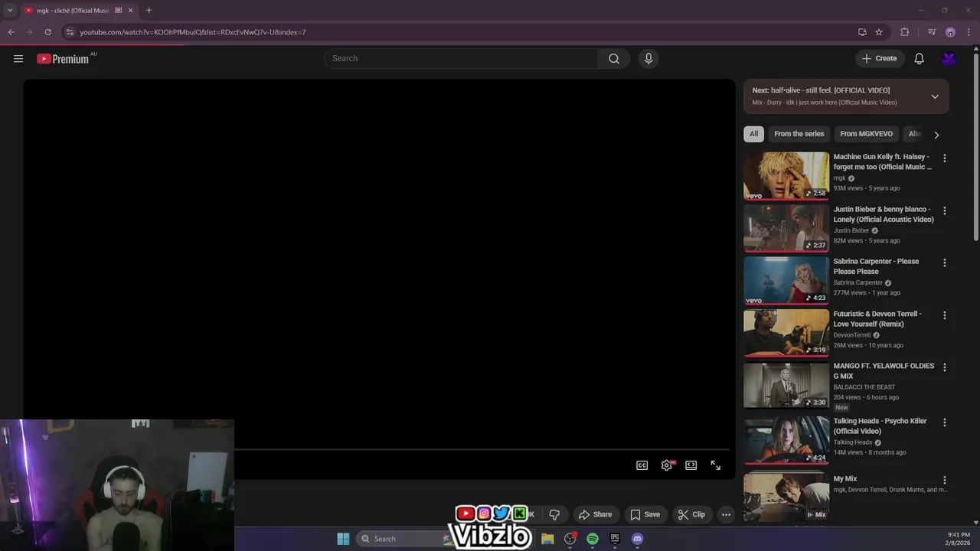Start voice search with the microphone
The height and width of the screenshot is (551, 980).
point(648,59)
